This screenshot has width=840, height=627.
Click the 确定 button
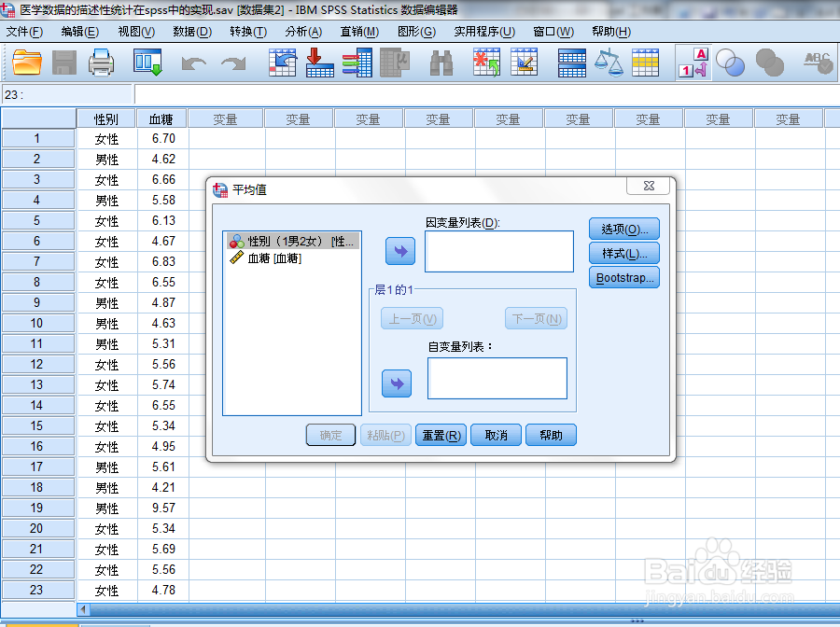click(330, 435)
